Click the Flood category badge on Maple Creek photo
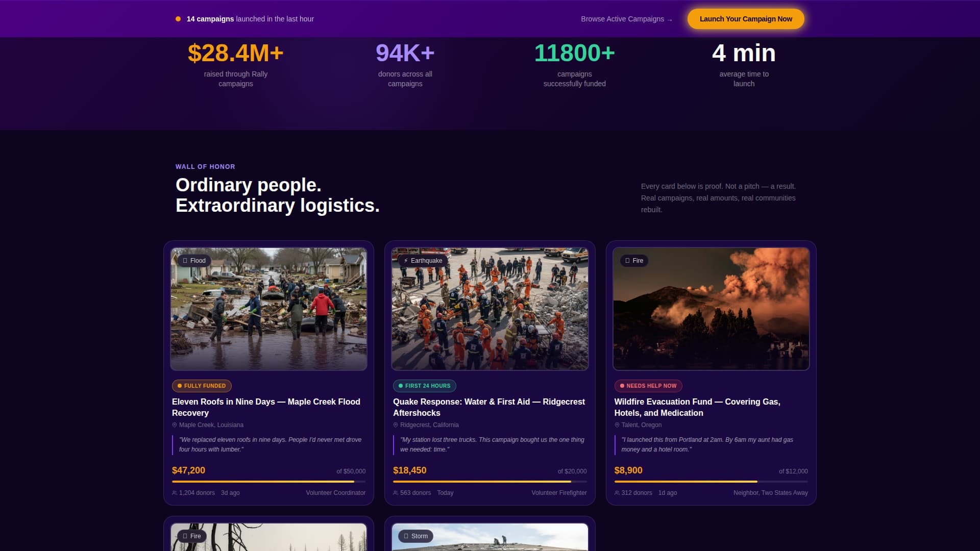 click(194, 261)
